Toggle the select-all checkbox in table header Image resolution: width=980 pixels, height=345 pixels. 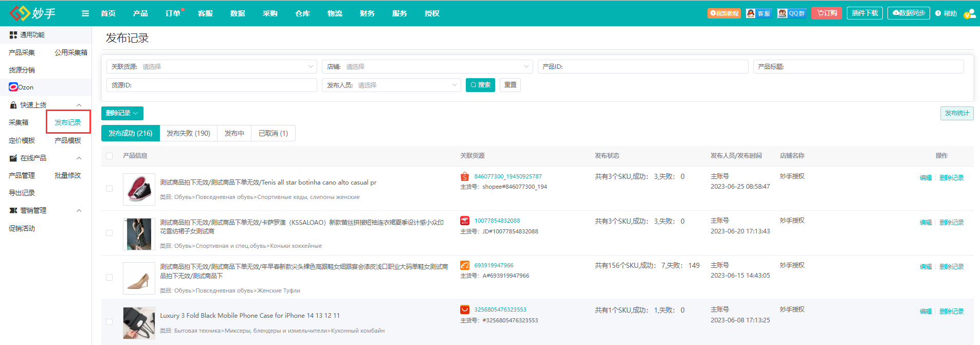coord(109,156)
